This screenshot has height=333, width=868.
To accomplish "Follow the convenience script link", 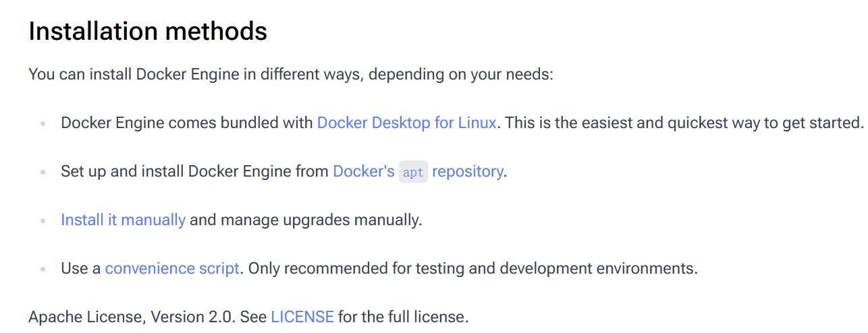I will click(x=172, y=268).
